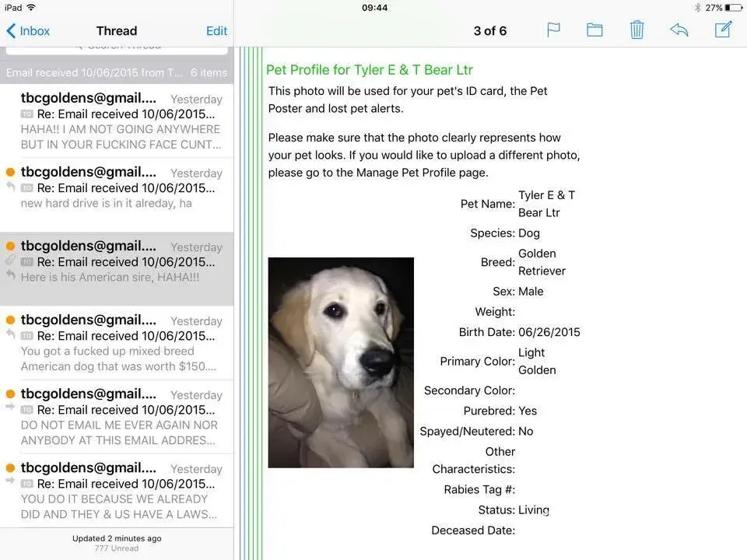The height and width of the screenshot is (560, 747).
Task: Open email 'You got a fucked up mixed breed'
Action: pos(117,343)
